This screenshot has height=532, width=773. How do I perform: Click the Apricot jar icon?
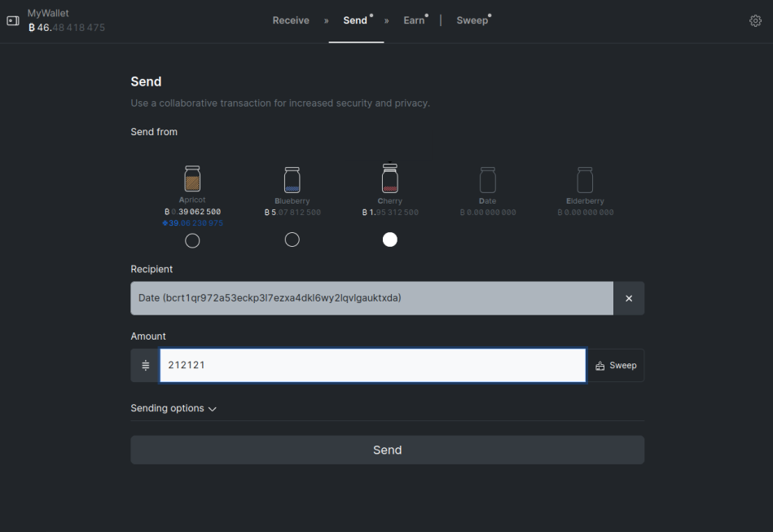(192, 178)
